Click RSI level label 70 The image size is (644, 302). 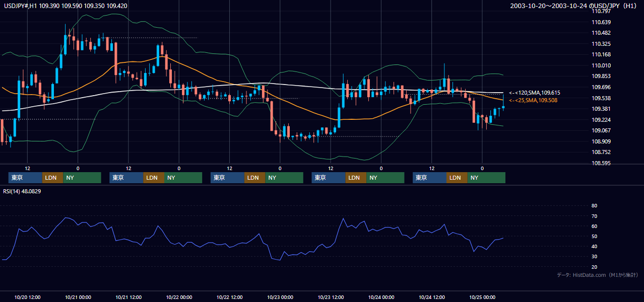(x=594, y=216)
